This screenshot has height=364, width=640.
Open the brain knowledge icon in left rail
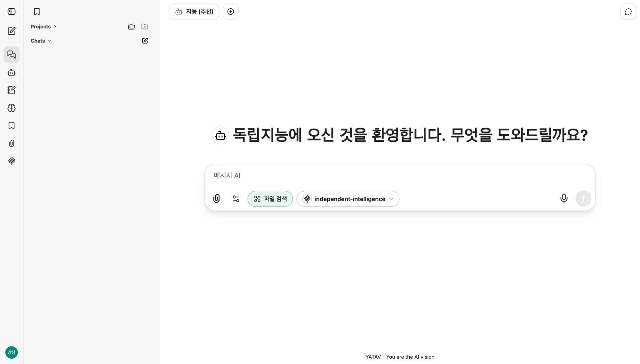tap(12, 108)
